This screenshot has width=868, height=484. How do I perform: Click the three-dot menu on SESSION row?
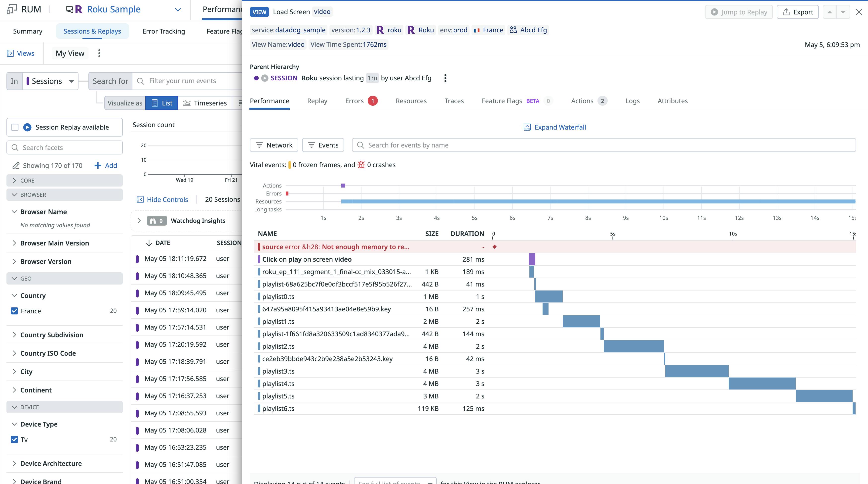pyautogui.click(x=445, y=78)
